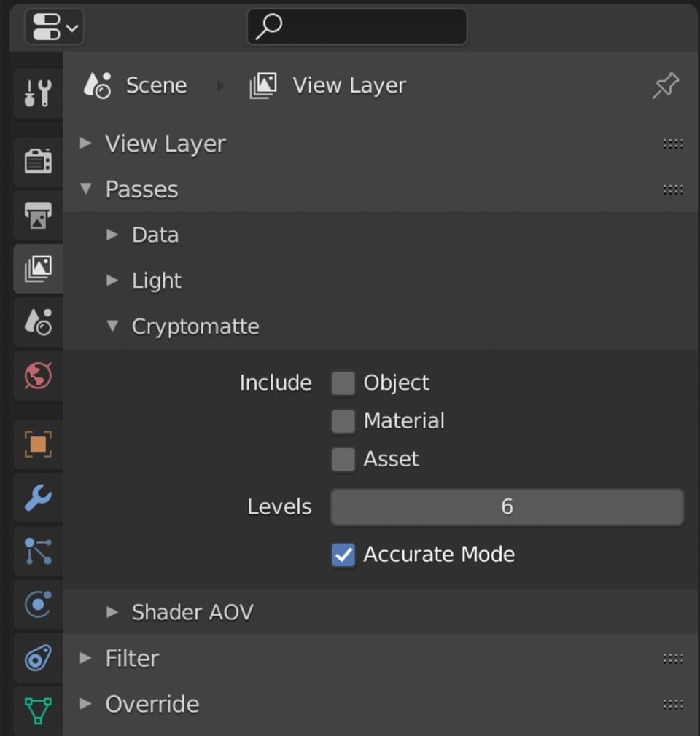Open the editor type selector menu

[x=53, y=26]
